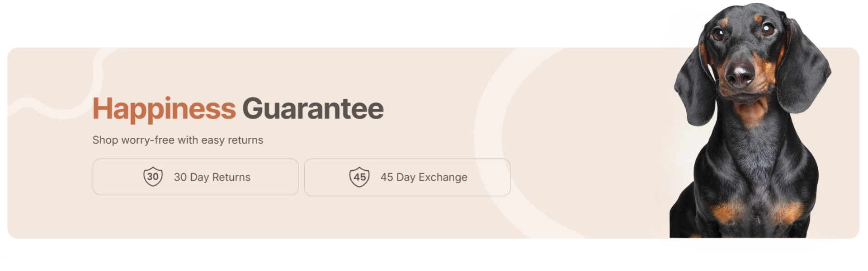Click the shield icon with number 45

359,177
